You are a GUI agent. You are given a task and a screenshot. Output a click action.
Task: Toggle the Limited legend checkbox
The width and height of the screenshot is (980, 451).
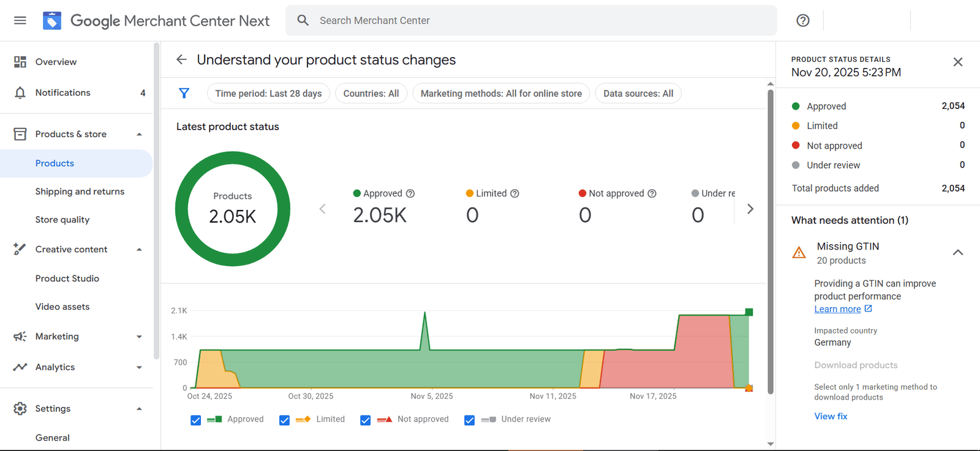(284, 420)
